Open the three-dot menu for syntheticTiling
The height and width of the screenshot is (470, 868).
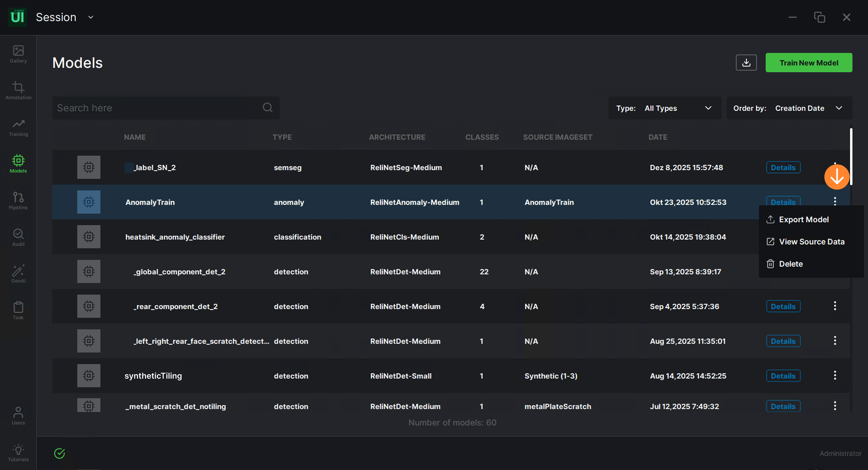835,375
